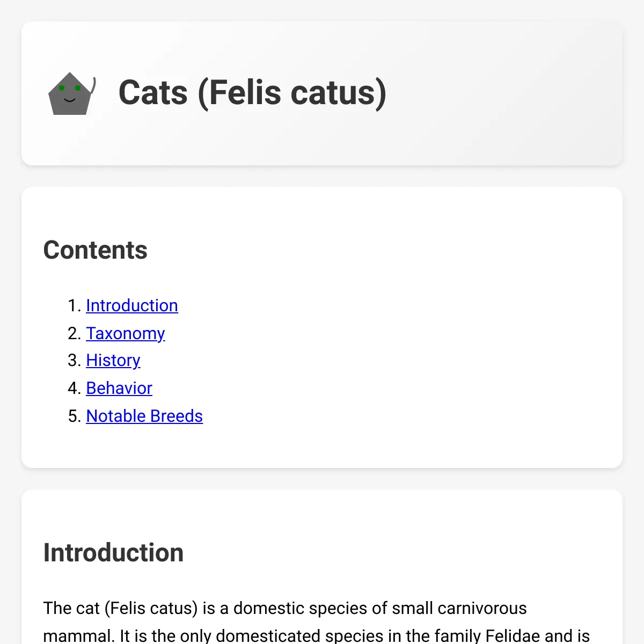The height and width of the screenshot is (644, 644).
Task: Click the cat logo's curved tail
Action: click(x=93, y=86)
